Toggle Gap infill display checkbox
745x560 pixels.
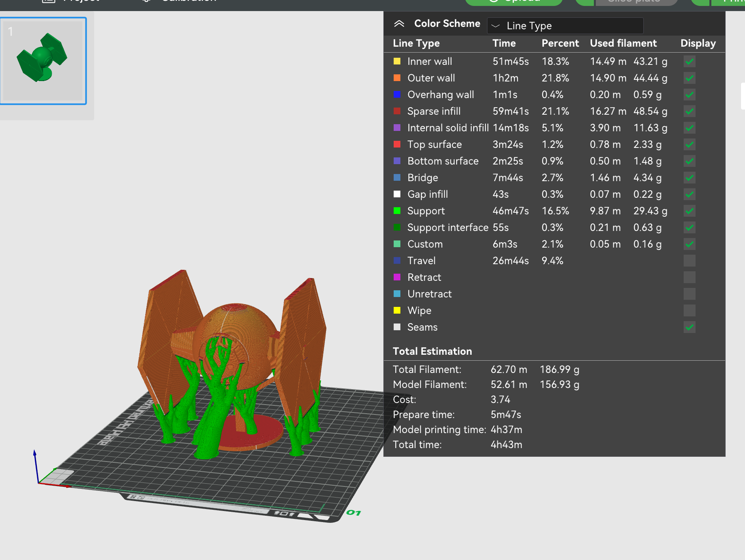689,194
